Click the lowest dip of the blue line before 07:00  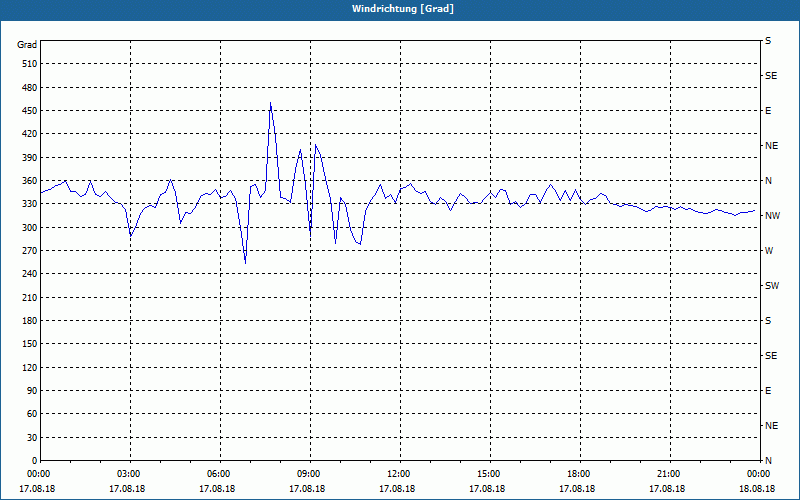245,262
